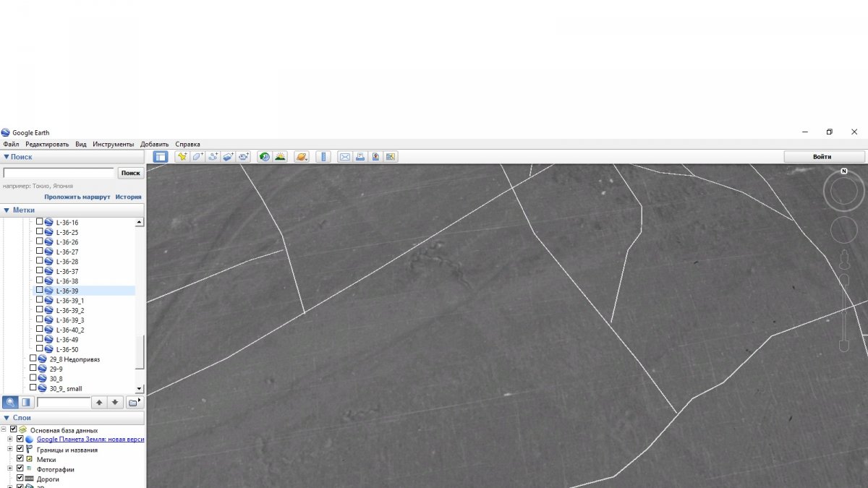Click the Google Earth globe title icon
The height and width of the screenshot is (488, 868).
click(6, 132)
